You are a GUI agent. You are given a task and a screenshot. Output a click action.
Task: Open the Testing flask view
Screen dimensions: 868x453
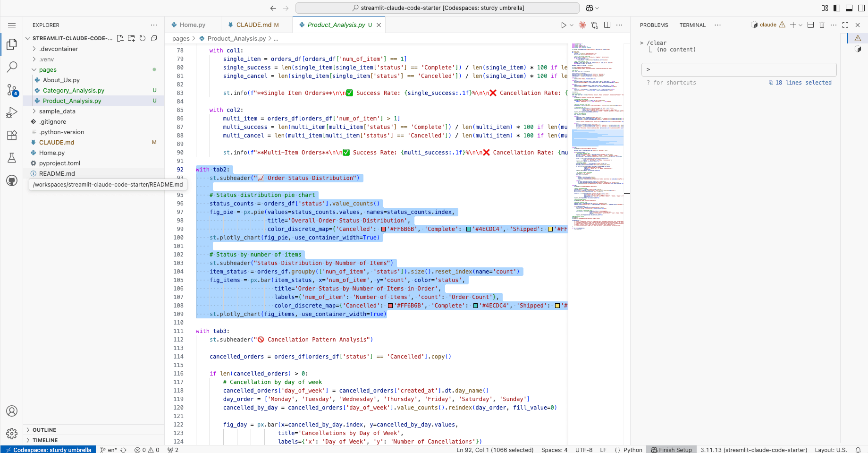[x=12, y=158]
